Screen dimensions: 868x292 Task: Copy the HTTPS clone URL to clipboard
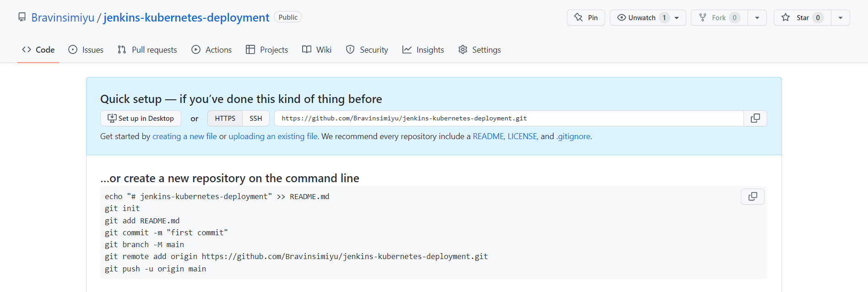[x=755, y=118]
